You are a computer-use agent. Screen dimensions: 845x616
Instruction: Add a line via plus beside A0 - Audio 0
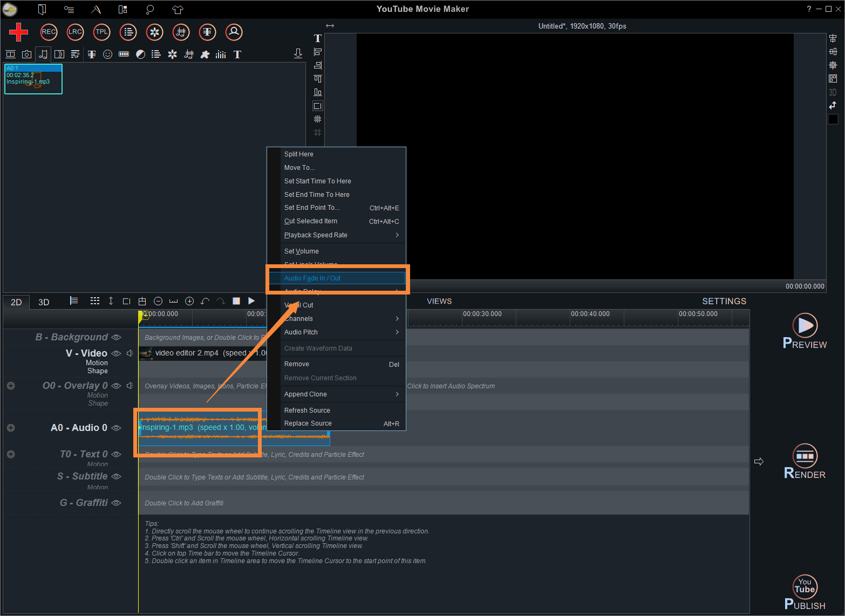11,428
